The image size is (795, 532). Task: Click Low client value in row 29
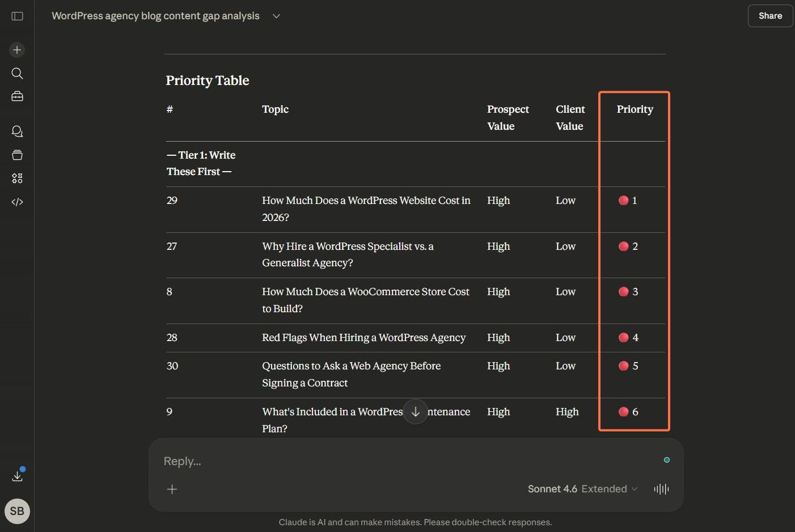pyautogui.click(x=565, y=201)
